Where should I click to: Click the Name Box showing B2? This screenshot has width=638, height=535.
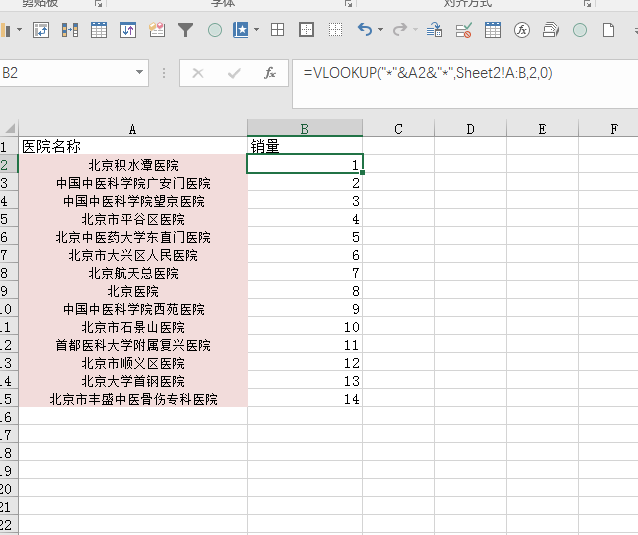tap(60, 73)
